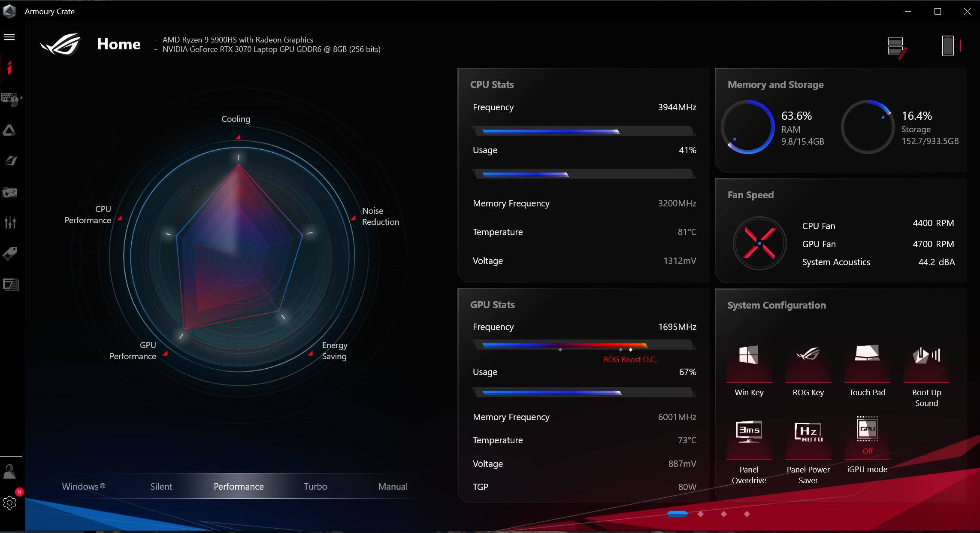Go to second dashboard page dot
The width and height of the screenshot is (980, 533).
701,514
